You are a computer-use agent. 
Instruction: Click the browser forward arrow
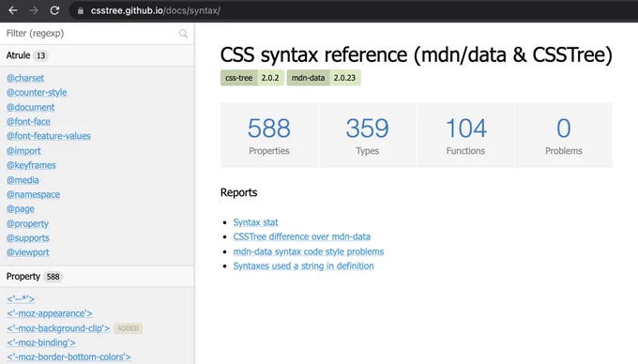[x=34, y=10]
